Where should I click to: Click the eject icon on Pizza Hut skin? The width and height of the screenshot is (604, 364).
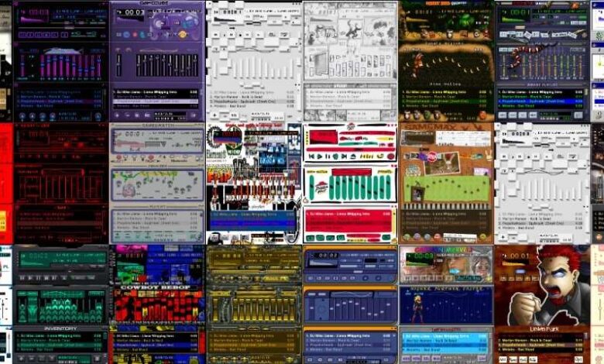click(x=353, y=156)
